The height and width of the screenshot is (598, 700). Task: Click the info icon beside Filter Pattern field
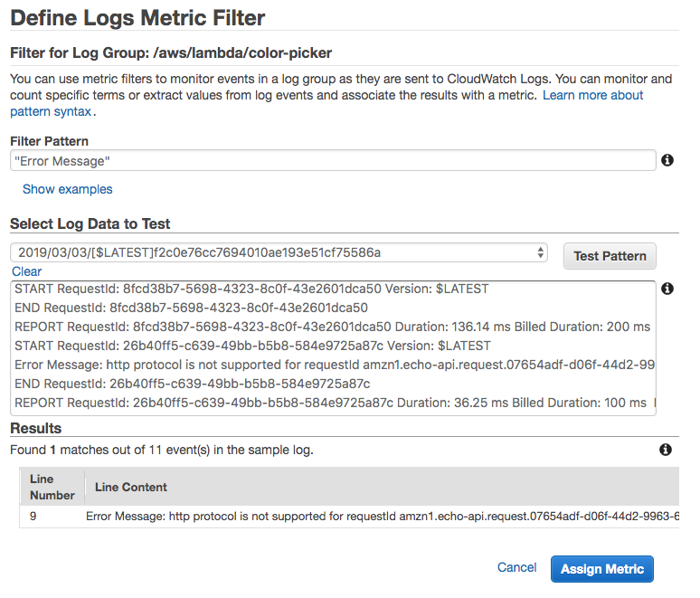tap(667, 160)
